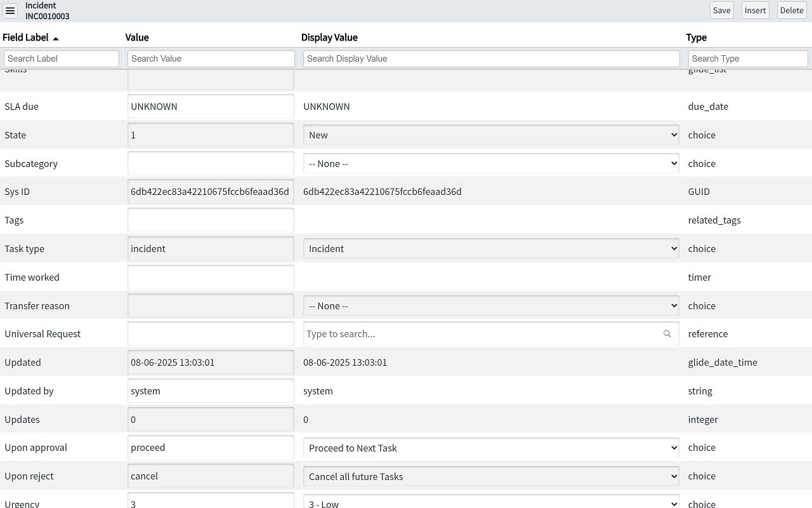Sort by the Value column header
The image size is (812, 508).
[137, 37]
